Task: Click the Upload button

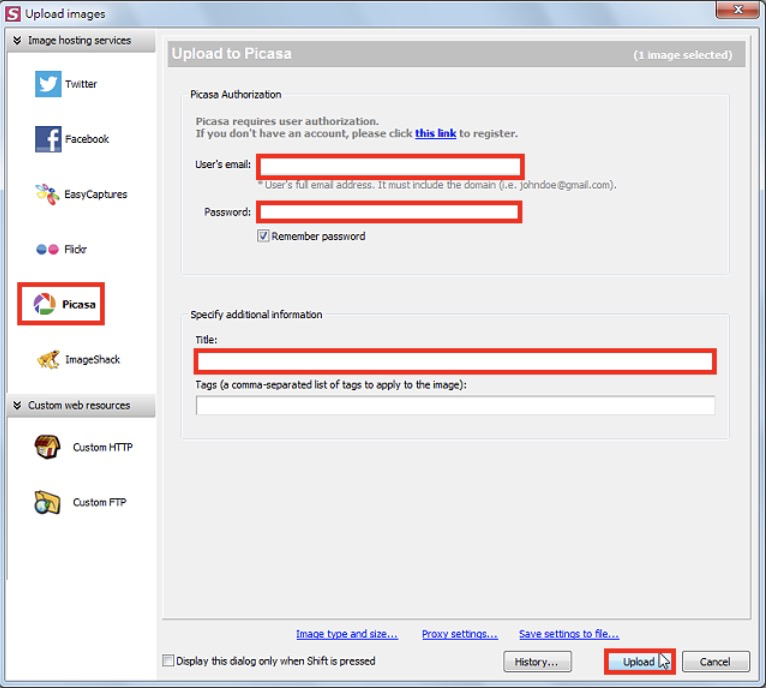Action: [639, 662]
